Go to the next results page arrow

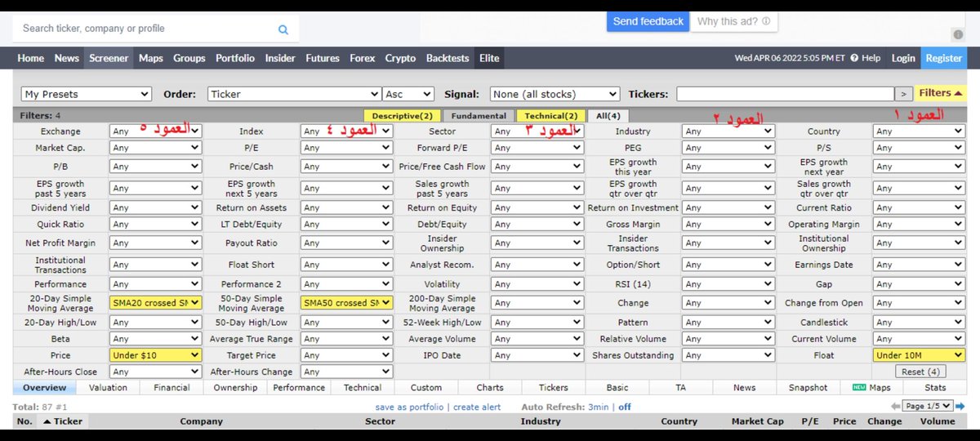click(960, 406)
